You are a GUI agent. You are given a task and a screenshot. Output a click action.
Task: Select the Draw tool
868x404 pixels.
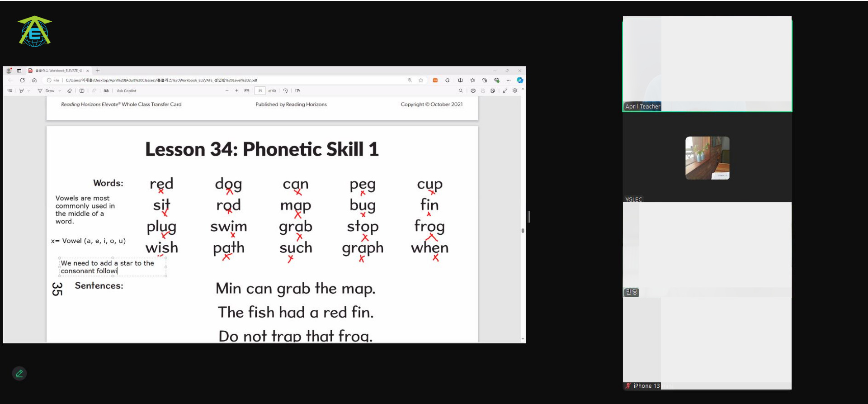(46, 90)
